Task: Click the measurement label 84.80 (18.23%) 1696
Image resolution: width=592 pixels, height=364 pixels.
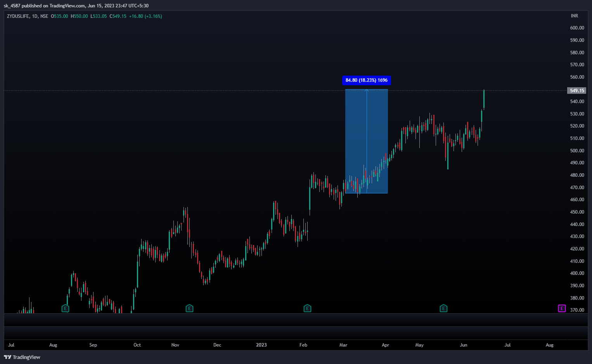Action: [x=367, y=80]
